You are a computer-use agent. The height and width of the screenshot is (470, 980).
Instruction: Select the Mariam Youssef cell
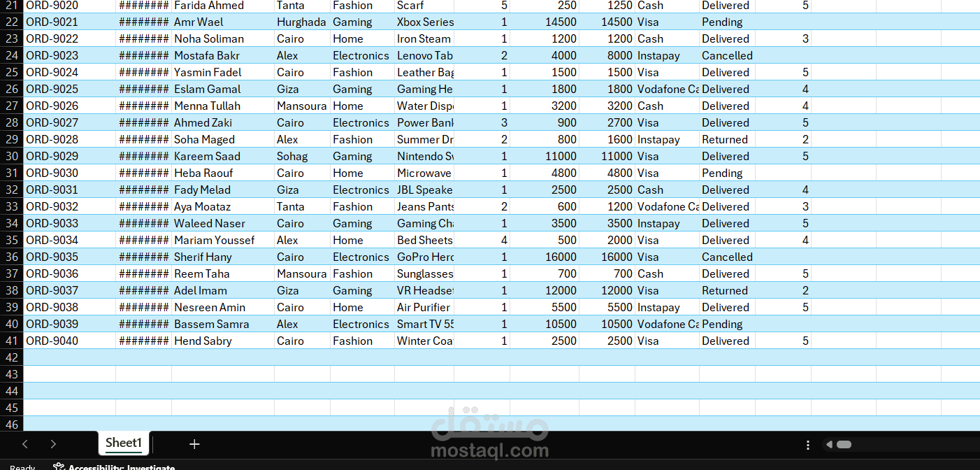click(x=223, y=240)
